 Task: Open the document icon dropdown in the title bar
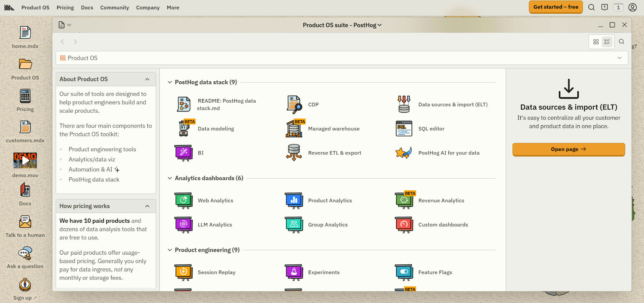click(65, 25)
